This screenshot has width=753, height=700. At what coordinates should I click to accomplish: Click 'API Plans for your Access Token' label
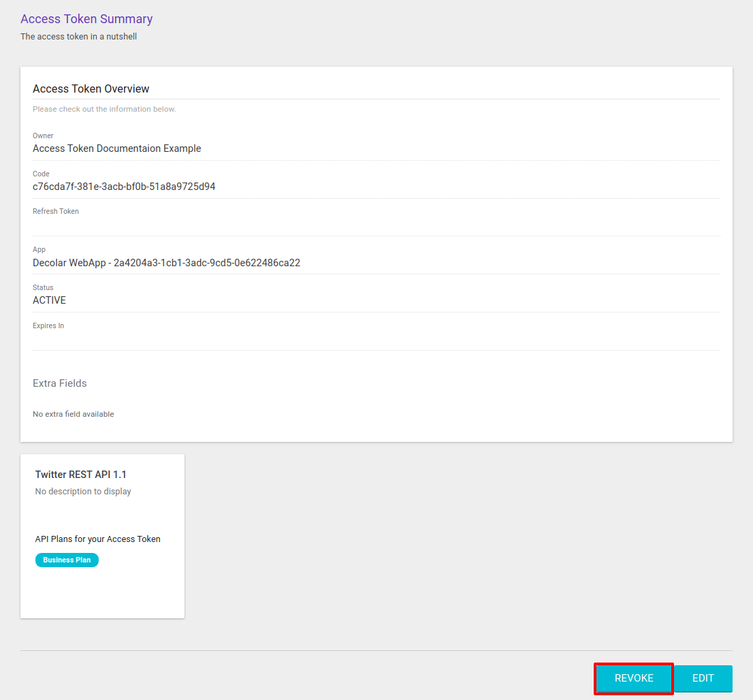97,539
